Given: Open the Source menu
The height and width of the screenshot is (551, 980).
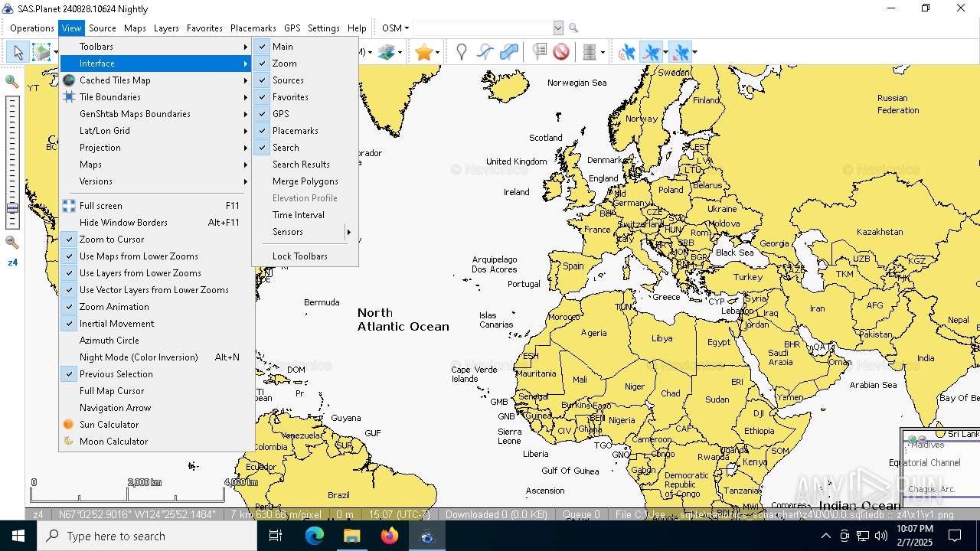Looking at the screenshot, I should click(x=103, y=28).
